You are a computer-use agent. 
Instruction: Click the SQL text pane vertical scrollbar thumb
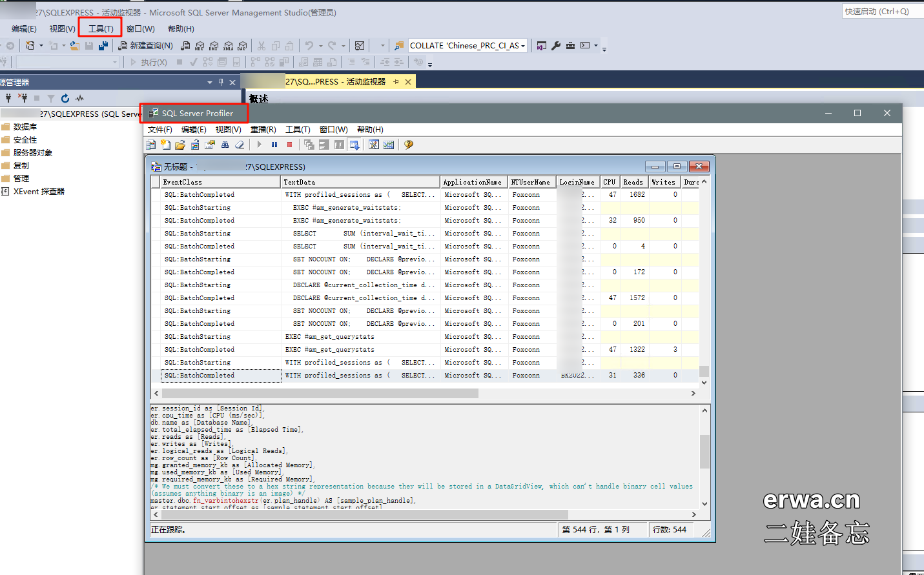[x=704, y=451]
